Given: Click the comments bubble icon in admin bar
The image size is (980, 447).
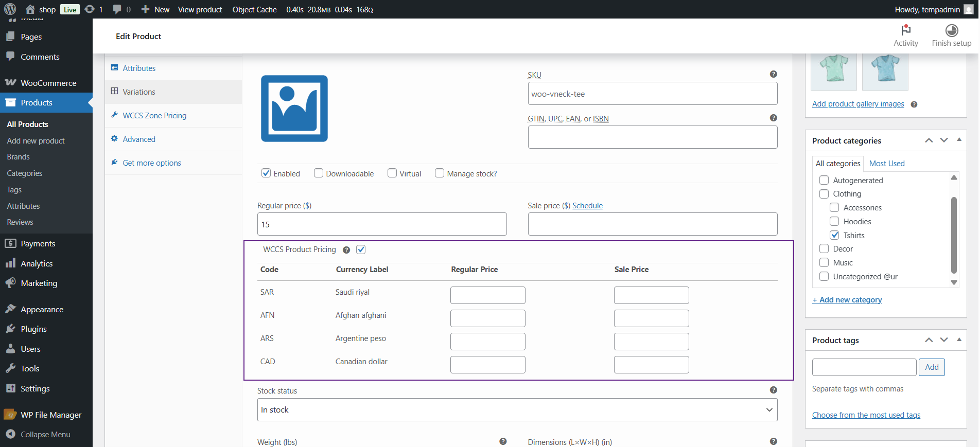Looking at the screenshot, I should [x=117, y=9].
